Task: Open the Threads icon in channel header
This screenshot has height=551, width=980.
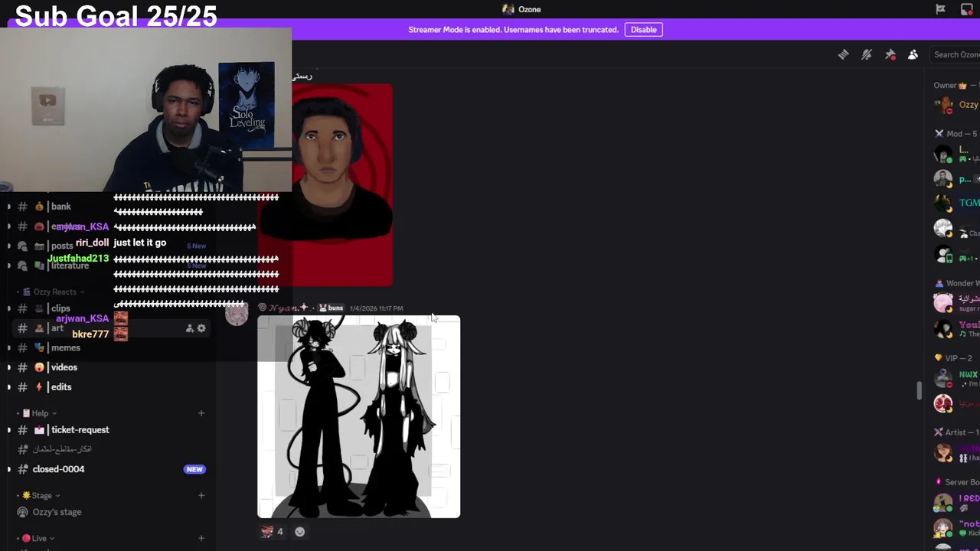Action: point(843,54)
